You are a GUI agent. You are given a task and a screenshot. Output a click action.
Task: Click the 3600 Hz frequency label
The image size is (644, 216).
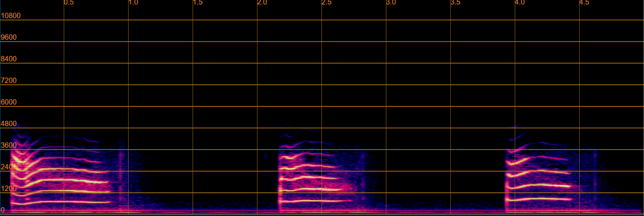point(9,145)
